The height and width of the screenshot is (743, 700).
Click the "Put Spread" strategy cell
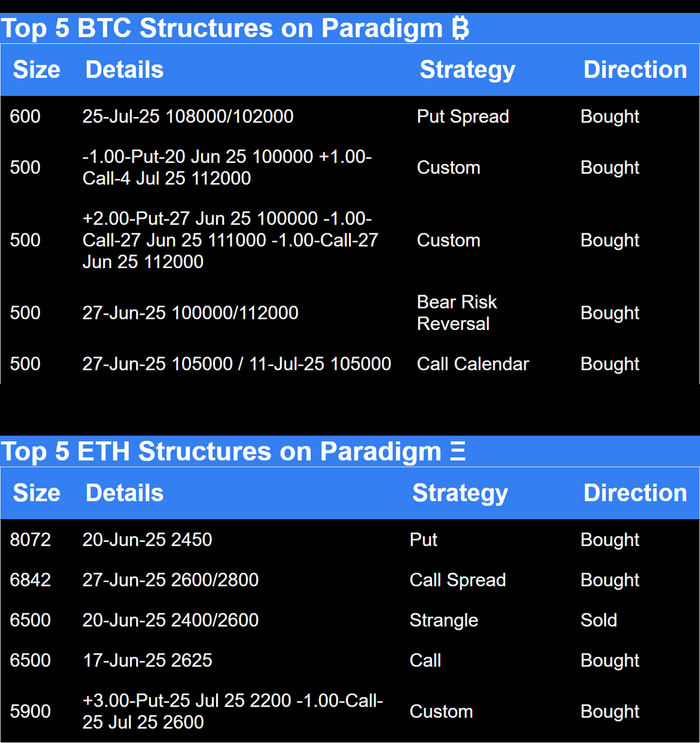[x=463, y=116]
